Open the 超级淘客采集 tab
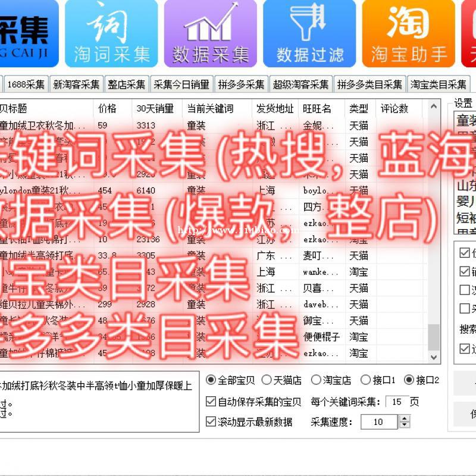Viewport: 476px width, 476px height. coord(301,84)
